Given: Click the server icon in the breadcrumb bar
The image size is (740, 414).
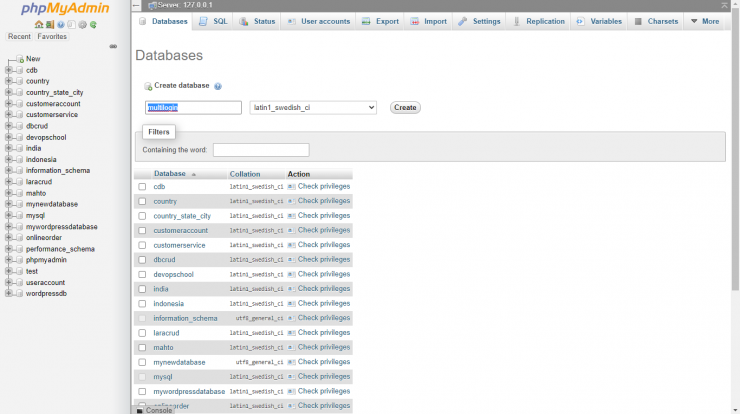Looking at the screenshot, I should (x=152, y=5).
